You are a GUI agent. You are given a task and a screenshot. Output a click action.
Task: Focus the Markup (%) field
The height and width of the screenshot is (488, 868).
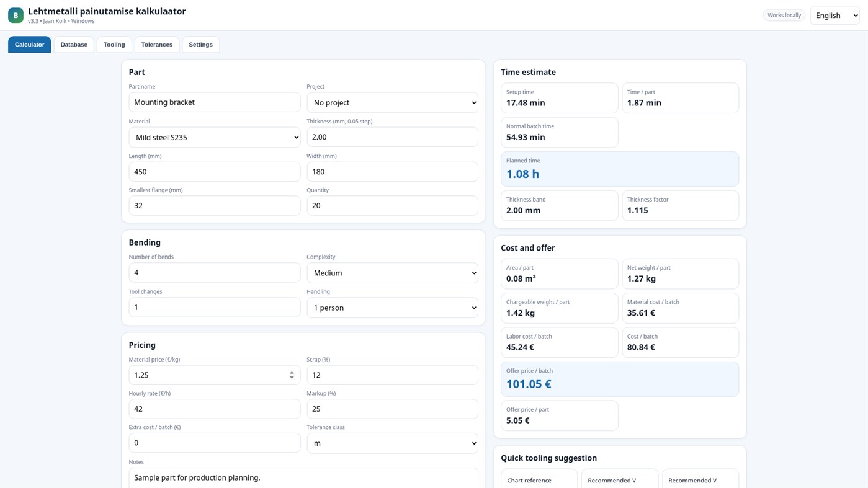(392, 409)
